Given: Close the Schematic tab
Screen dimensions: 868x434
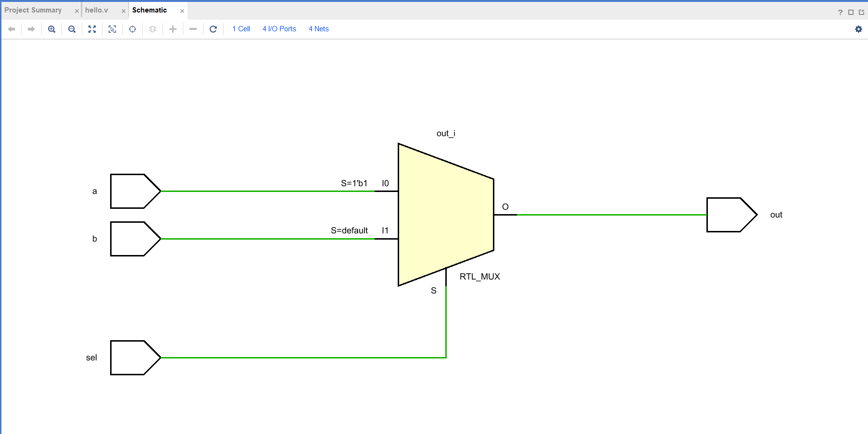Looking at the screenshot, I should coord(182,11).
